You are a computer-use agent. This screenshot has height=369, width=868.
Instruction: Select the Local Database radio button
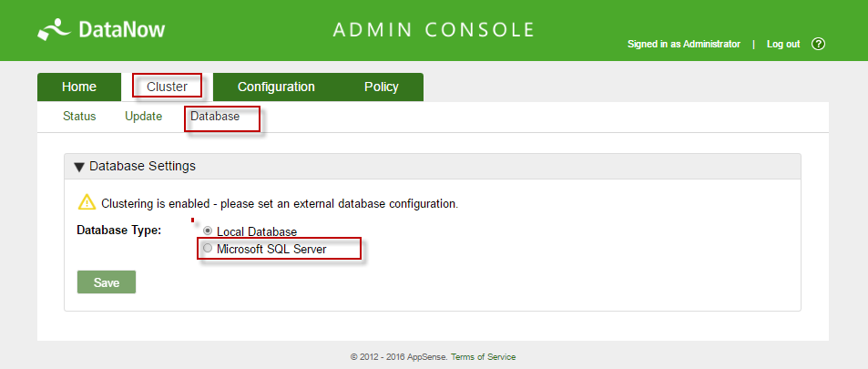[208, 231]
